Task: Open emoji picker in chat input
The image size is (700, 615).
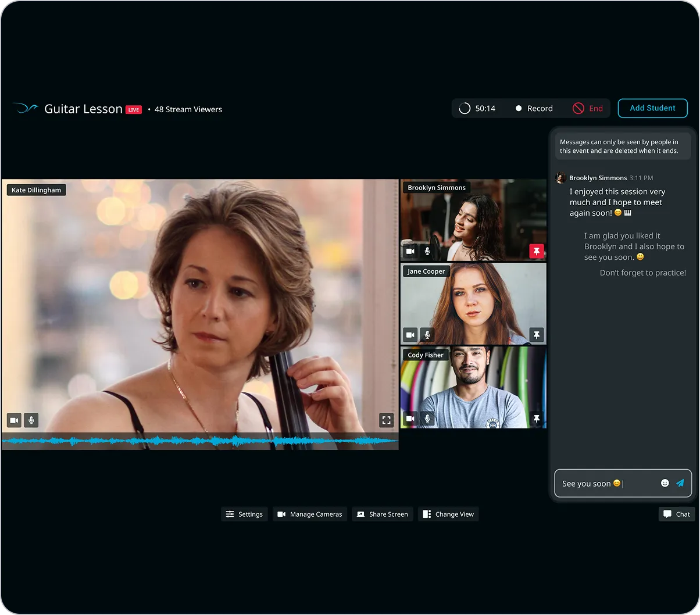Action: pos(665,483)
